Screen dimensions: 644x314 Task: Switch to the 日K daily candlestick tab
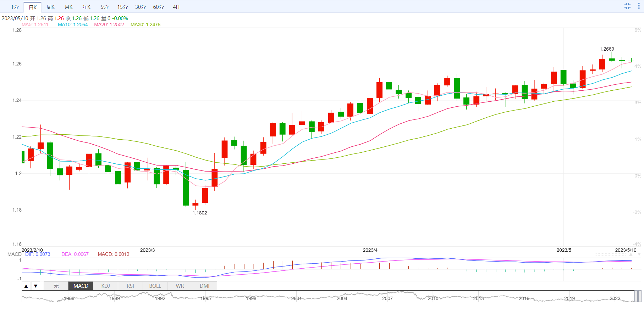tap(33, 7)
